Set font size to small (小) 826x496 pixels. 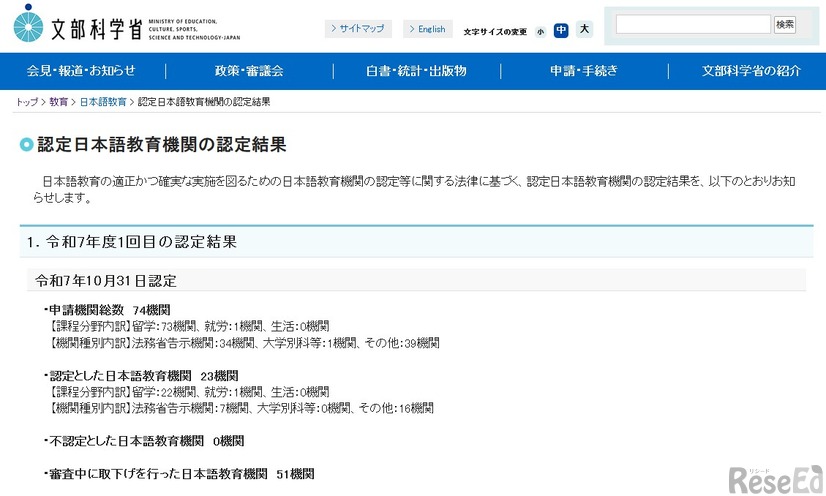[540, 31]
